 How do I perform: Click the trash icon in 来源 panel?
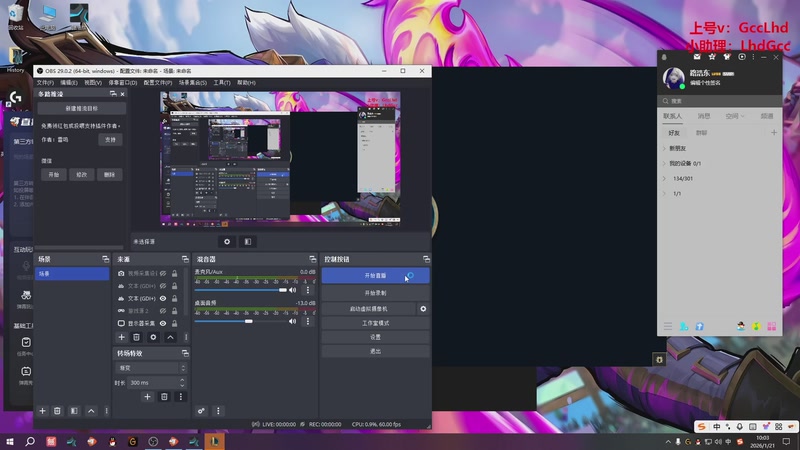tap(136, 337)
